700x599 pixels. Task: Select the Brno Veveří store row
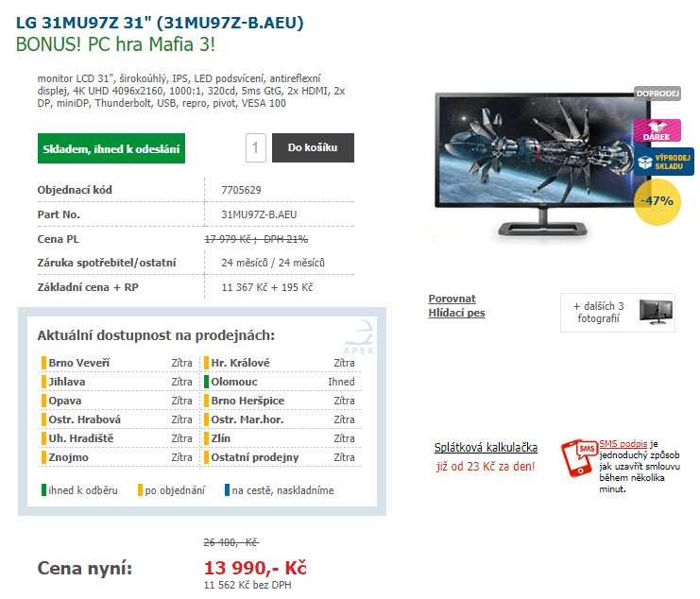117,363
